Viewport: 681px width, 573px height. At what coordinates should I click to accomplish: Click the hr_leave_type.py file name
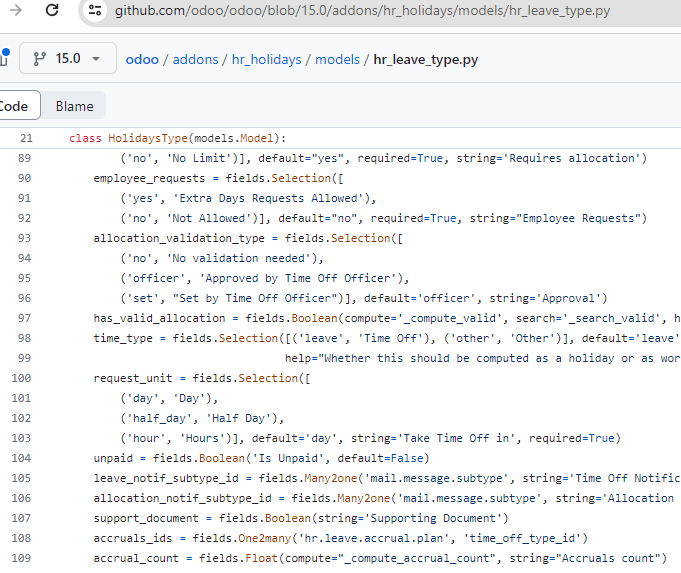(426, 60)
